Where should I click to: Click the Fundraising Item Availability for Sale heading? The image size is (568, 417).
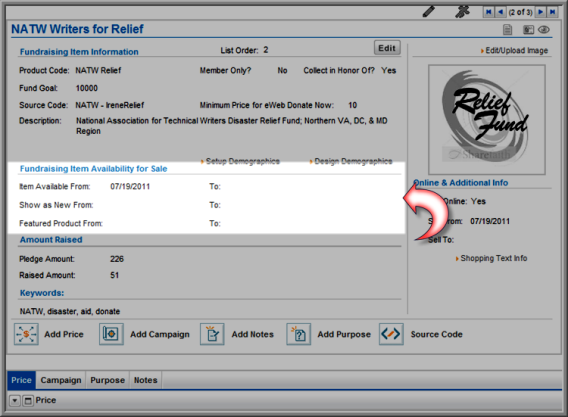(x=93, y=168)
